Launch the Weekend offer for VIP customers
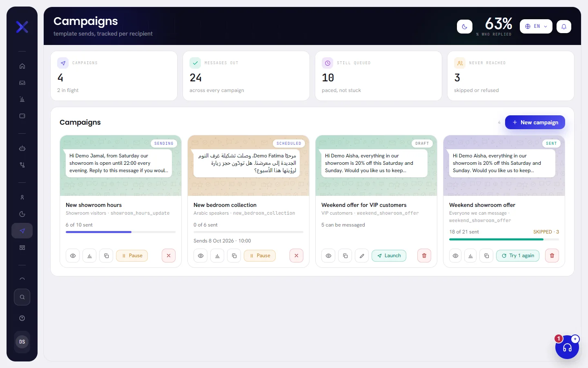The height and width of the screenshot is (368, 588). click(x=389, y=256)
